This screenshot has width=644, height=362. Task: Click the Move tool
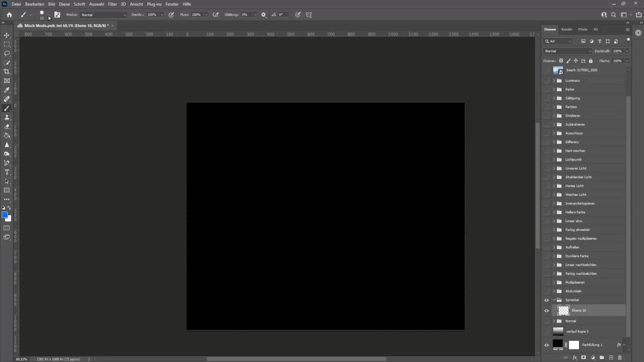7,35
